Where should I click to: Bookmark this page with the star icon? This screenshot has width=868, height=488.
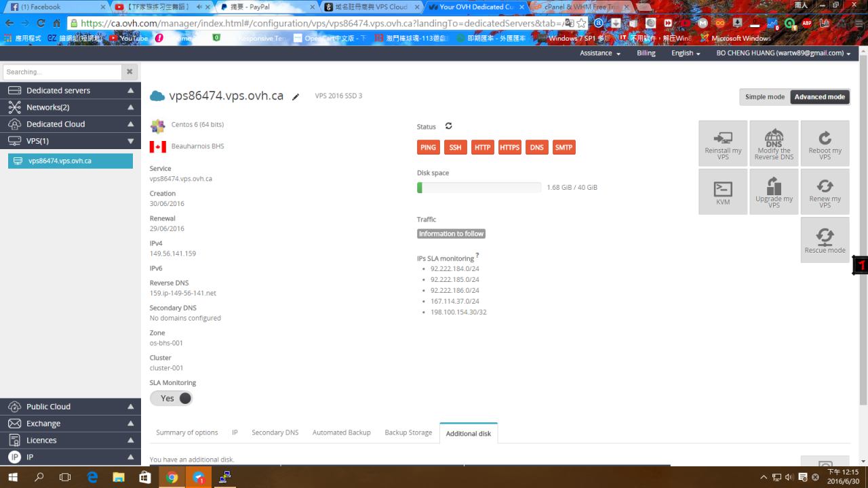click(581, 23)
